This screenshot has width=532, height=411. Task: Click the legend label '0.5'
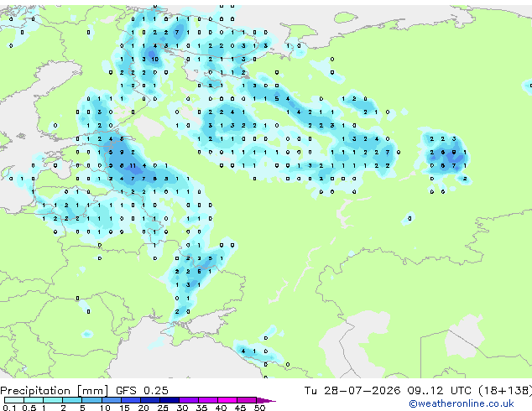click(29, 408)
